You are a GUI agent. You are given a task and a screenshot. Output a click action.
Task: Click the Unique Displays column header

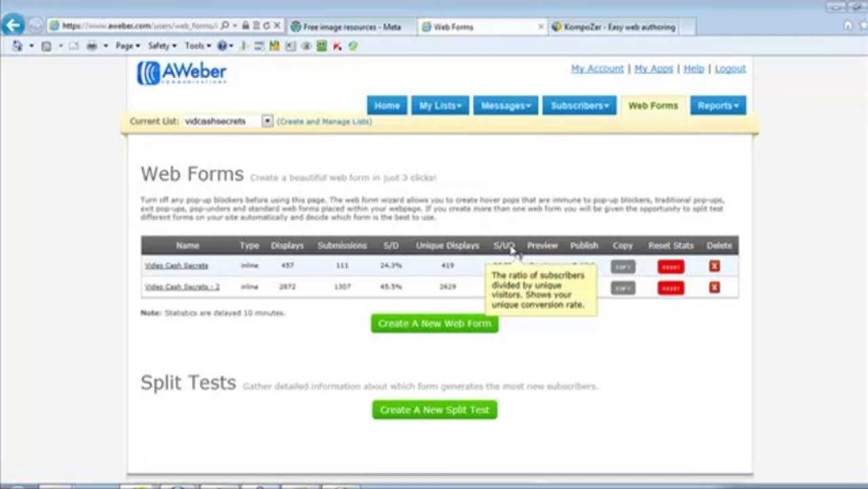[447, 245]
